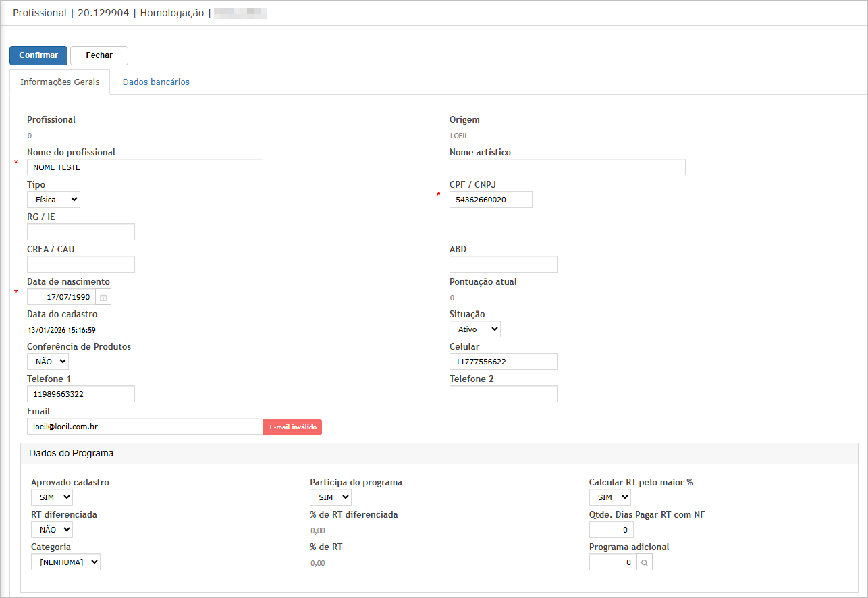Viewport: 868px width, 598px height.
Task: Open the Conferência de Produtos dropdown
Action: tap(48, 362)
